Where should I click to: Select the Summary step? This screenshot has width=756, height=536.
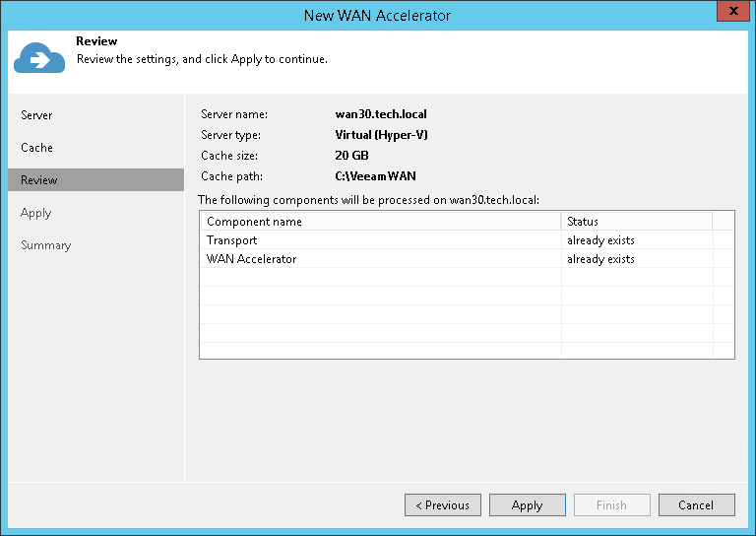point(45,245)
